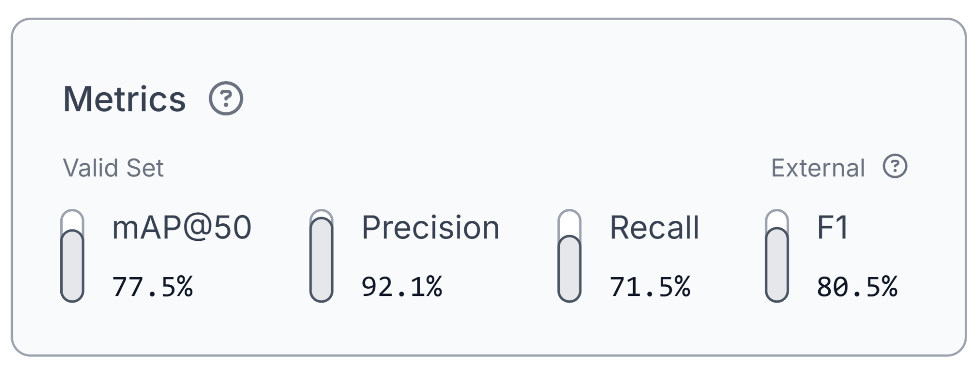The height and width of the screenshot is (369, 980).
Task: Select the F1 metric label
Action: coord(833,227)
